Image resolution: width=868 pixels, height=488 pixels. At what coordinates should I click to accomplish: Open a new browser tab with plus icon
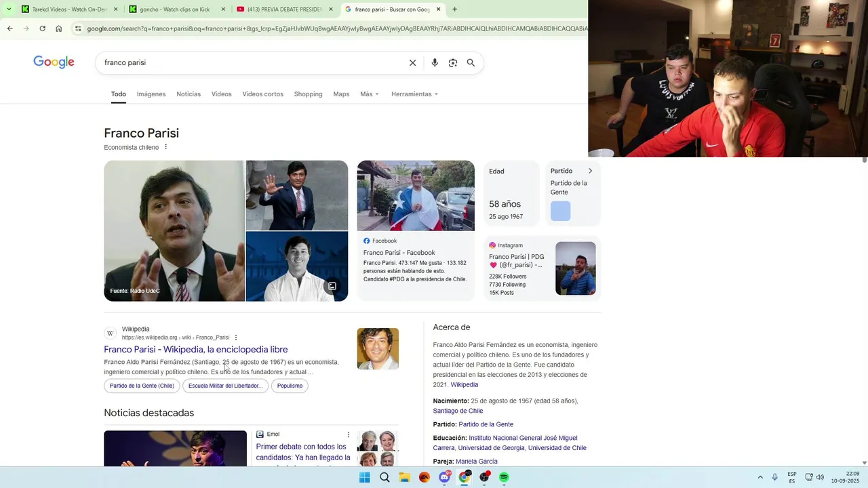point(454,9)
